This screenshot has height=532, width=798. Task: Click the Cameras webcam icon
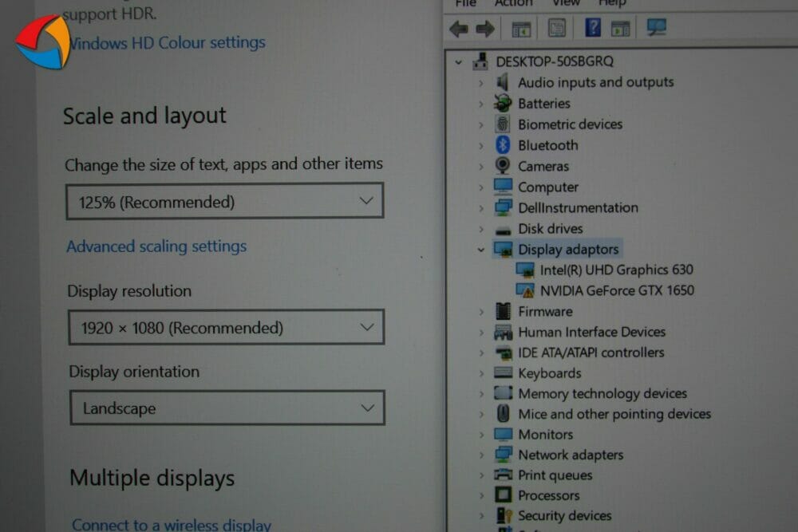click(502, 166)
